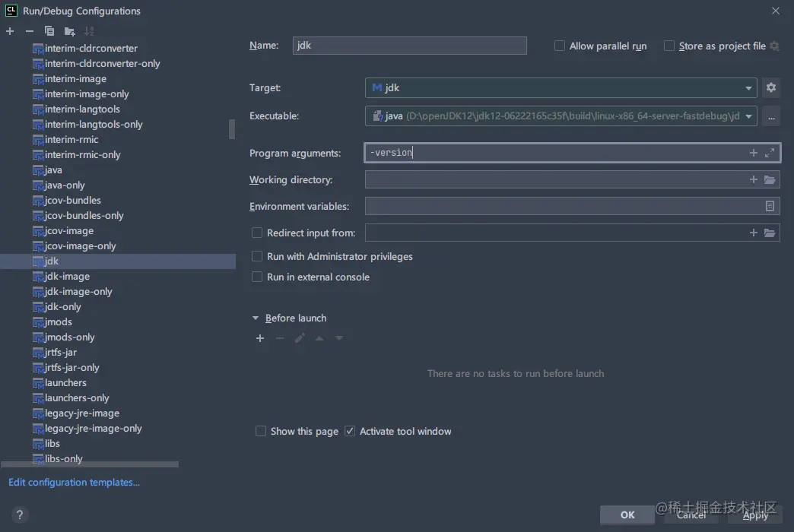794x532 pixels.
Task: Enable Run in external console
Action: click(257, 277)
